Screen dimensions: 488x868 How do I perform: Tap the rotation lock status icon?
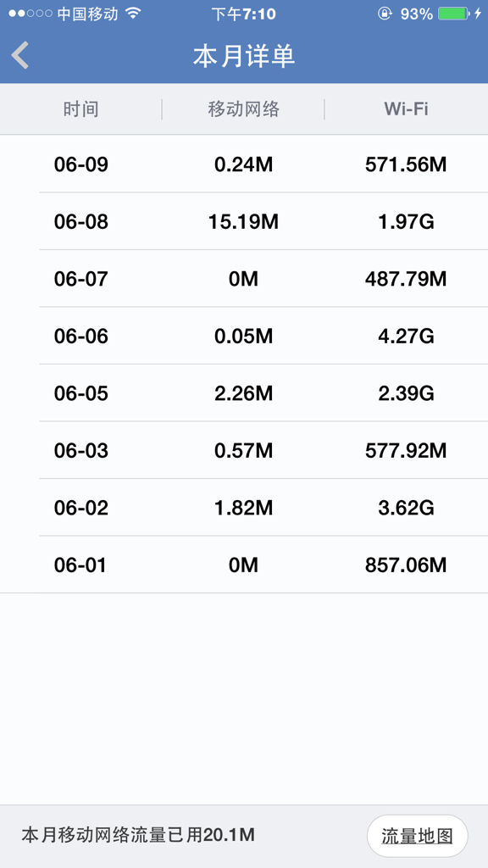(385, 14)
